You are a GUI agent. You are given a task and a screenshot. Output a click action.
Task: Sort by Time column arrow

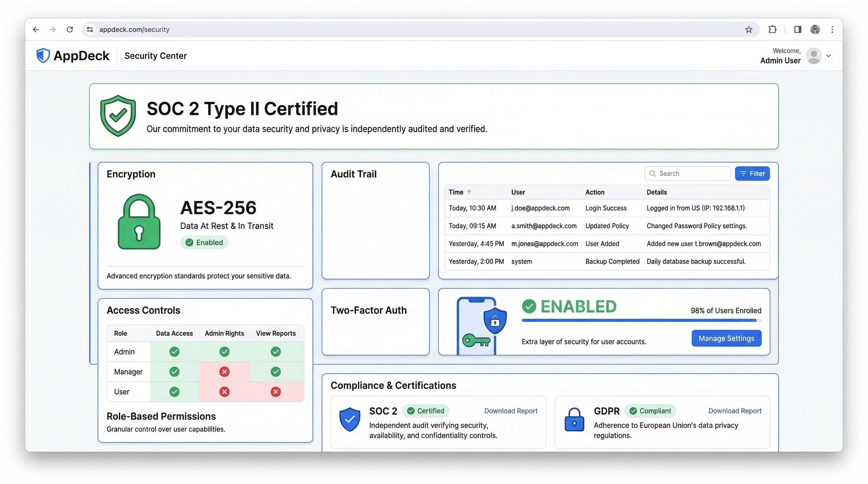469,192
